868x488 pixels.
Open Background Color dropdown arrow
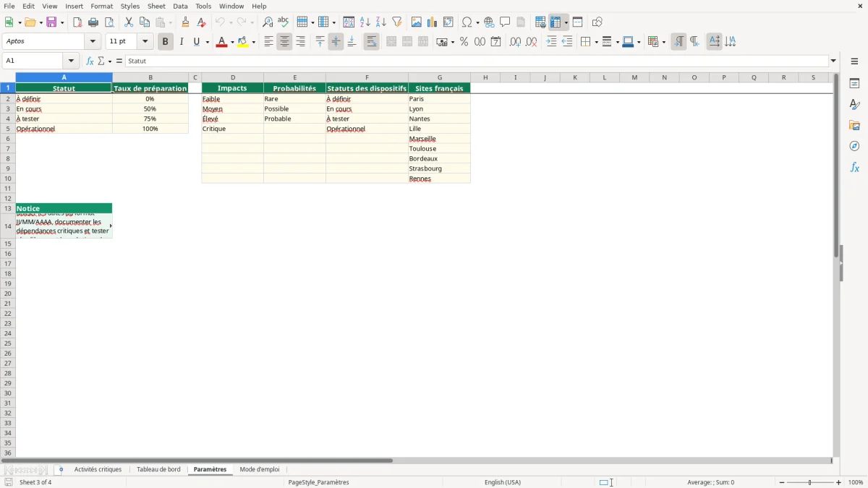255,42
